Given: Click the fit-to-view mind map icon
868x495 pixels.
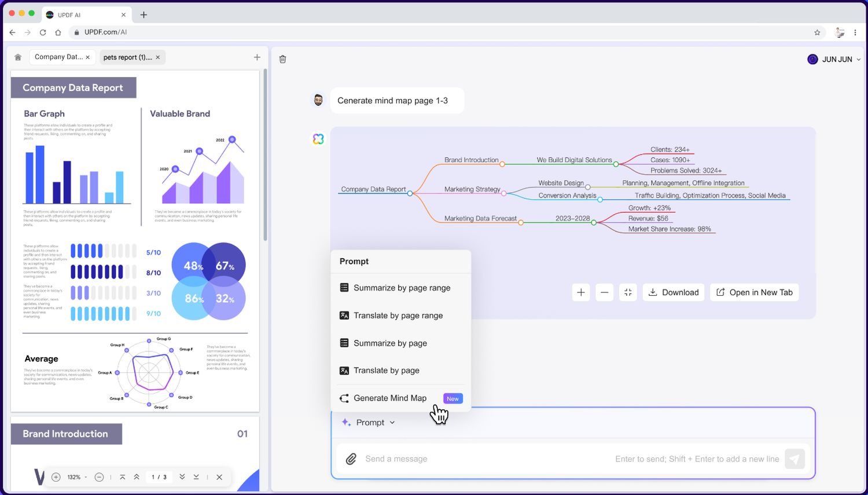Looking at the screenshot, I should (x=628, y=292).
